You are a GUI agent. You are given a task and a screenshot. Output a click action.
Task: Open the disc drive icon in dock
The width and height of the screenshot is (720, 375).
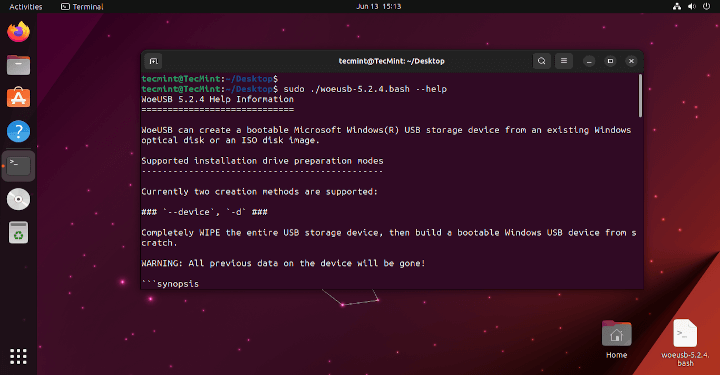18,199
